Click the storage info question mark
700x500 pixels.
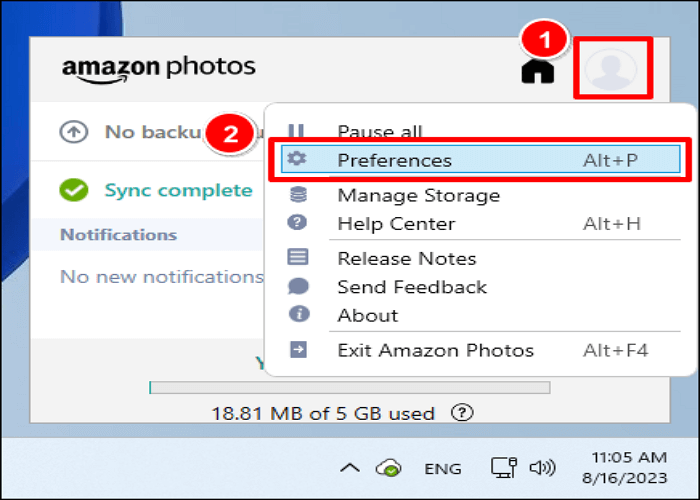pyautogui.click(x=462, y=412)
